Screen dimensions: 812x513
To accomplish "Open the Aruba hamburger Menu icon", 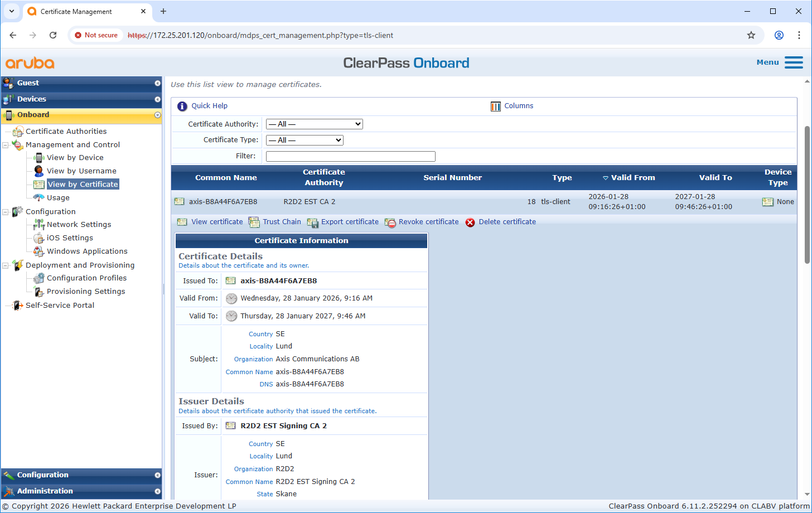I will tap(794, 62).
